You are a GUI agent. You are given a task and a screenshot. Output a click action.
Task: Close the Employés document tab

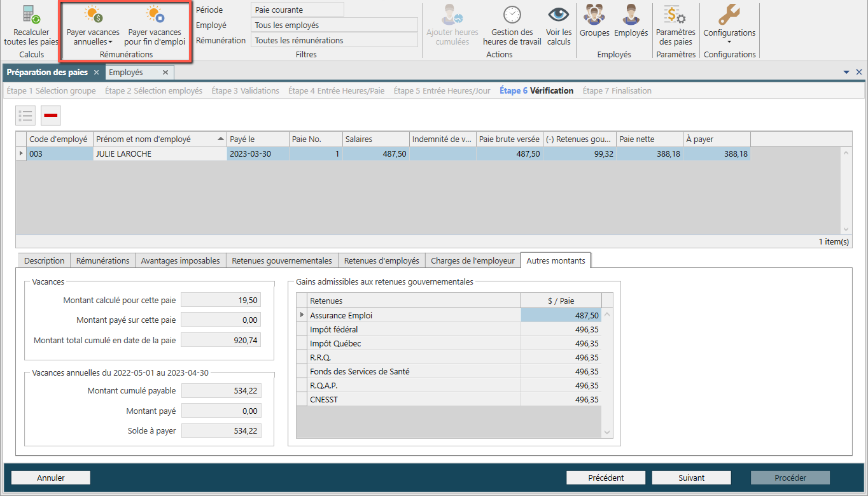(165, 73)
